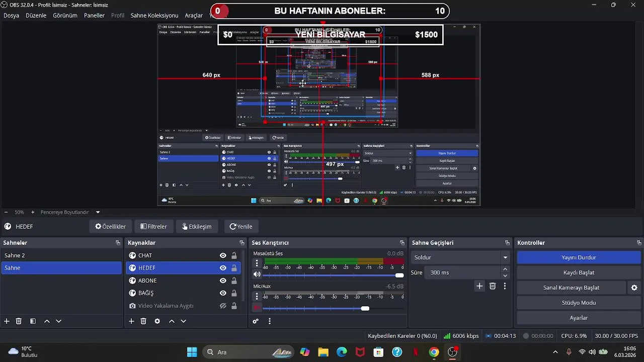Viewport: 644px width, 362px height.
Task: Hide the HEDEF source
Action: point(223,268)
